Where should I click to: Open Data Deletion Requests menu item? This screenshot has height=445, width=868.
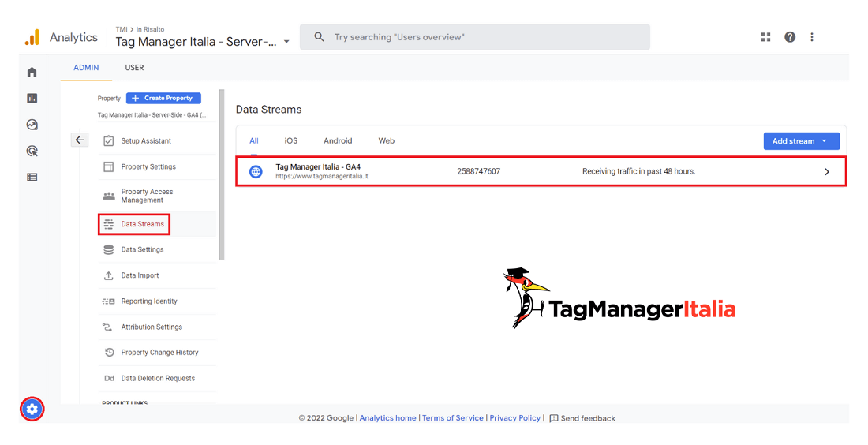pos(157,379)
